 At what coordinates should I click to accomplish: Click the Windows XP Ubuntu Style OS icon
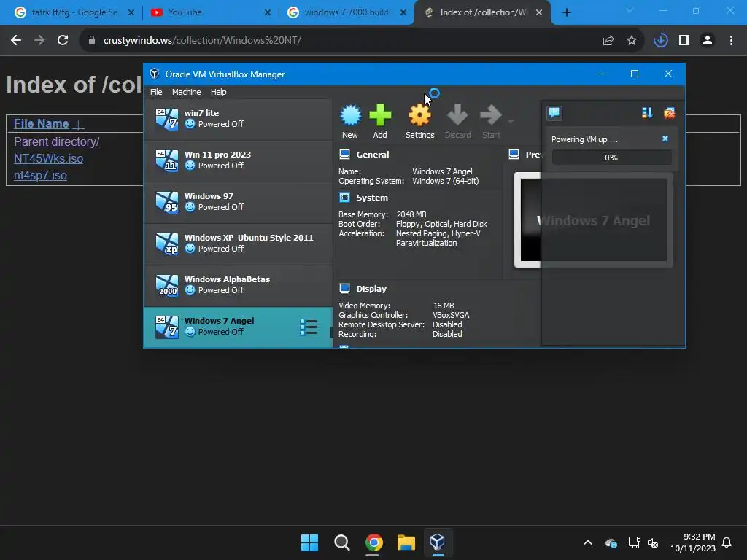167,244
